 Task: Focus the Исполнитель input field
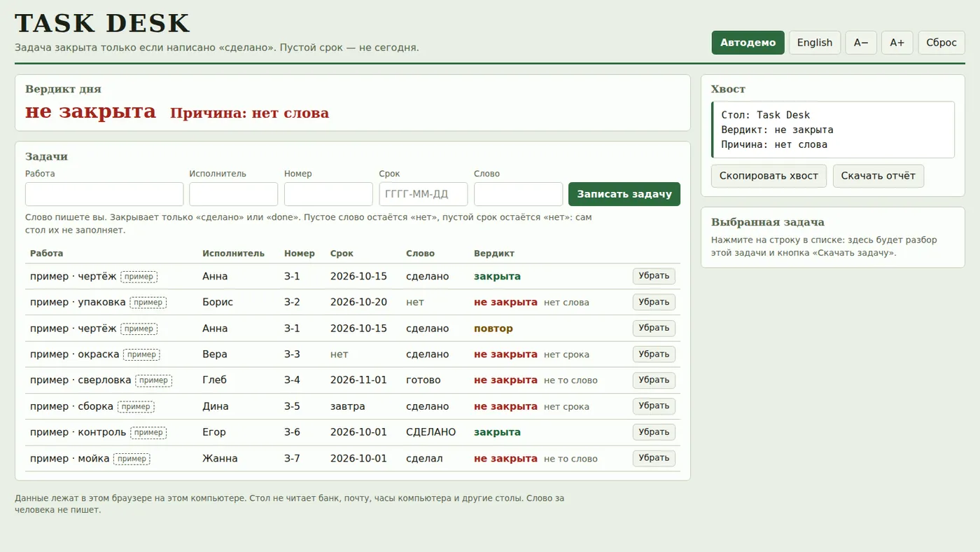[x=234, y=194]
